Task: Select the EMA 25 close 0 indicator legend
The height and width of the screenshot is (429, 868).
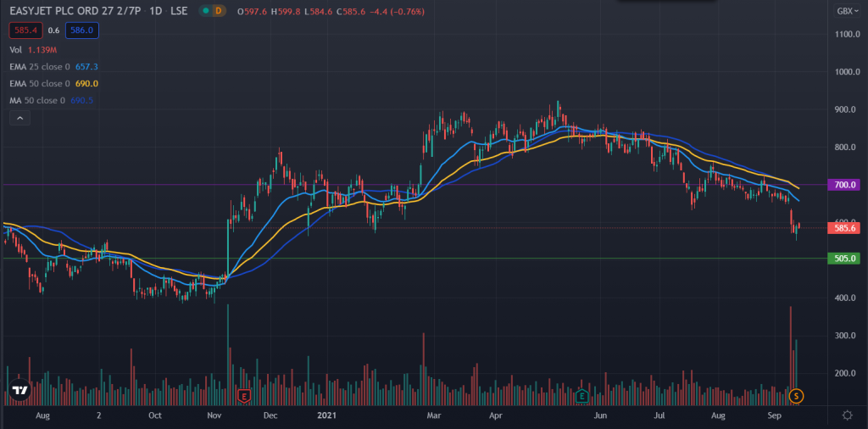Action: click(x=53, y=66)
